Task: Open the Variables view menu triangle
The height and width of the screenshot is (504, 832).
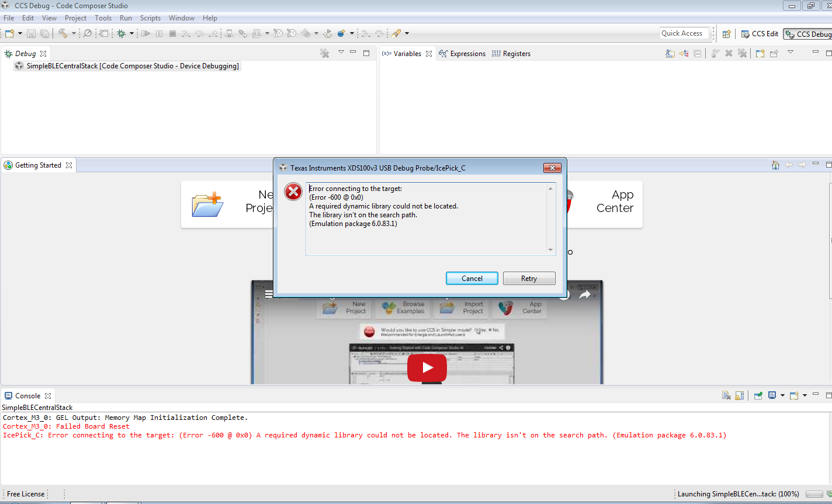Action: pos(791,52)
